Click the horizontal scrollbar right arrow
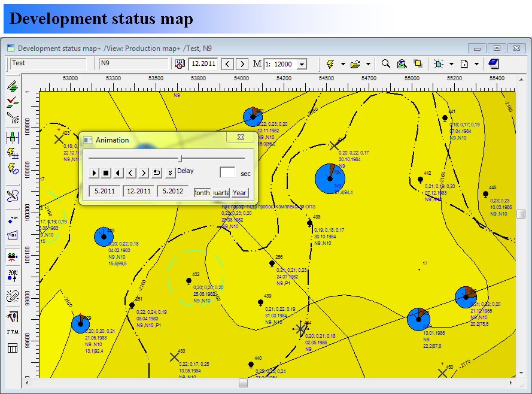This screenshot has height=394, width=532. (x=510, y=383)
